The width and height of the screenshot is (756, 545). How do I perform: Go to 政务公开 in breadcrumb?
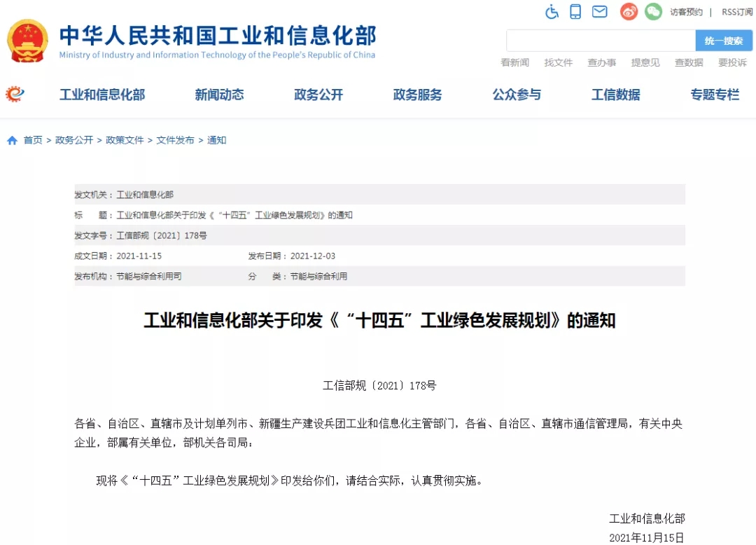click(x=74, y=140)
